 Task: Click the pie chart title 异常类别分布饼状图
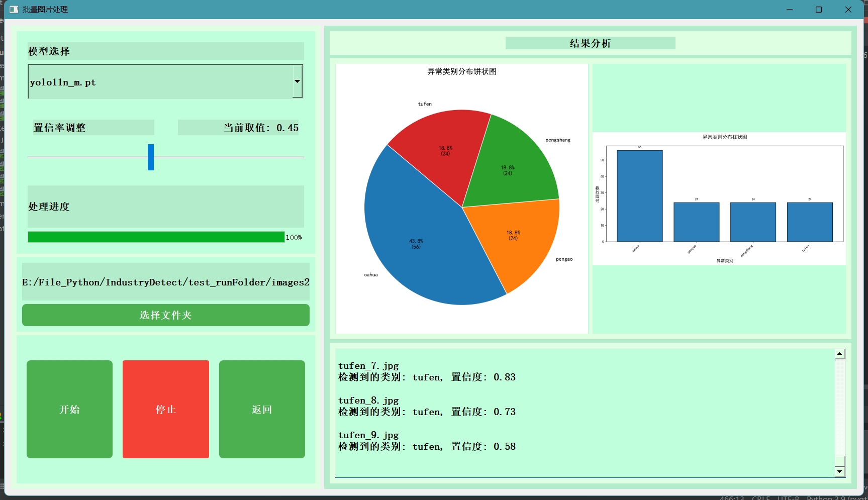coord(462,71)
